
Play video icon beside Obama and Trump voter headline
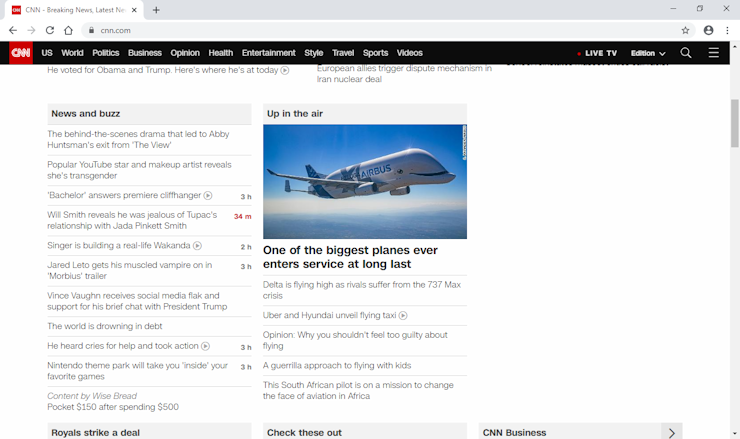pos(285,70)
